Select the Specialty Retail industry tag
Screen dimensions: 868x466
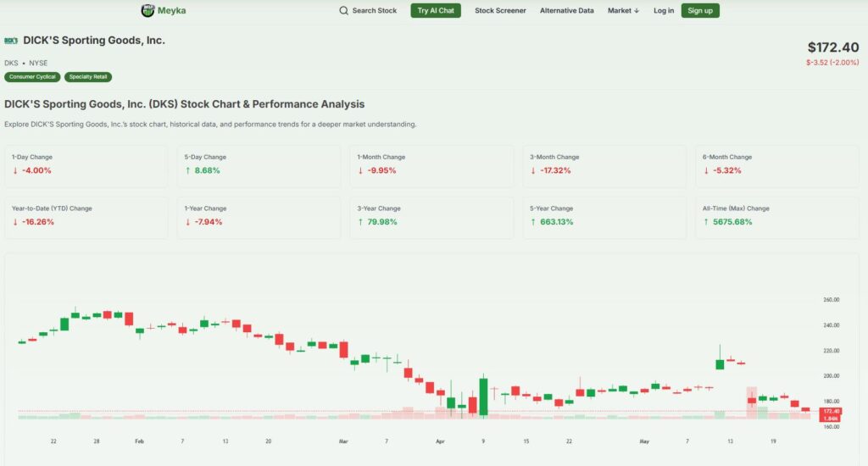pos(88,77)
